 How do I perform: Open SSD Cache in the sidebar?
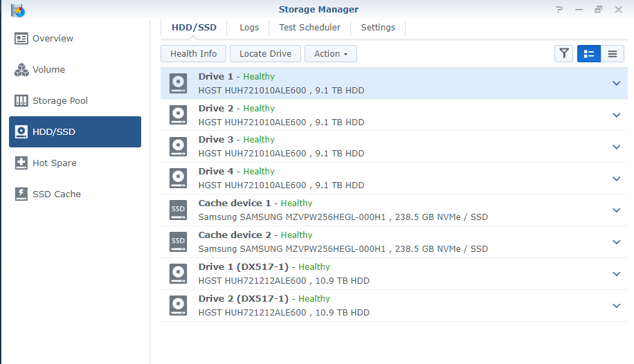pyautogui.click(x=75, y=194)
